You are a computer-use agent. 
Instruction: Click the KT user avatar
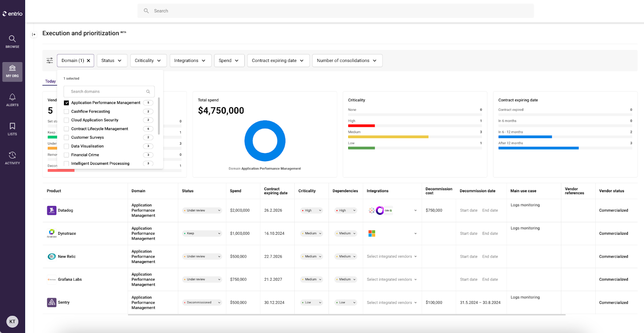pos(12,321)
